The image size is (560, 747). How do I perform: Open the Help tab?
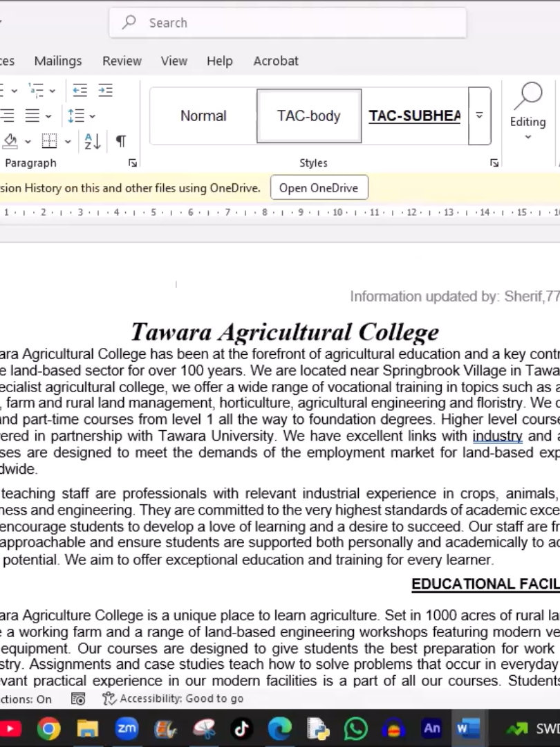click(220, 61)
